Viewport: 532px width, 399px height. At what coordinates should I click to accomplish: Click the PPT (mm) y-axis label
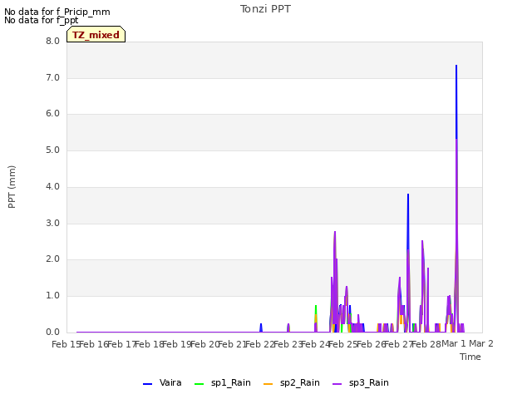pyautogui.click(x=12, y=187)
